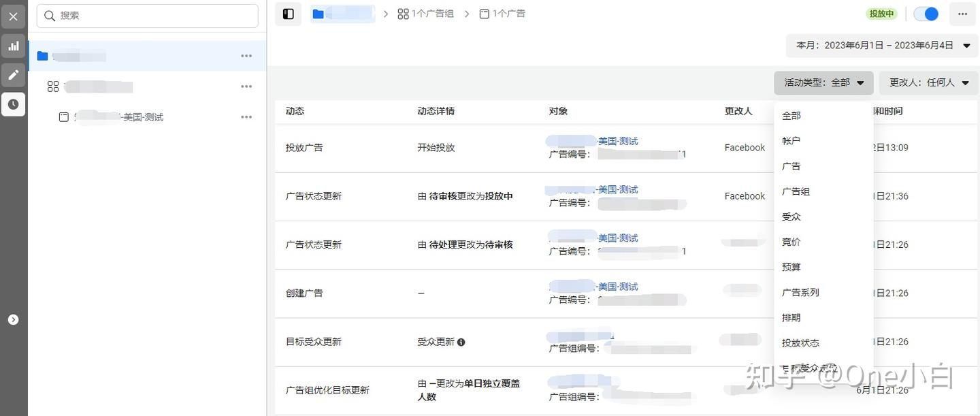This screenshot has height=416, width=980.
Task: Click the info icon next to 受众更新
Action: tap(461, 342)
